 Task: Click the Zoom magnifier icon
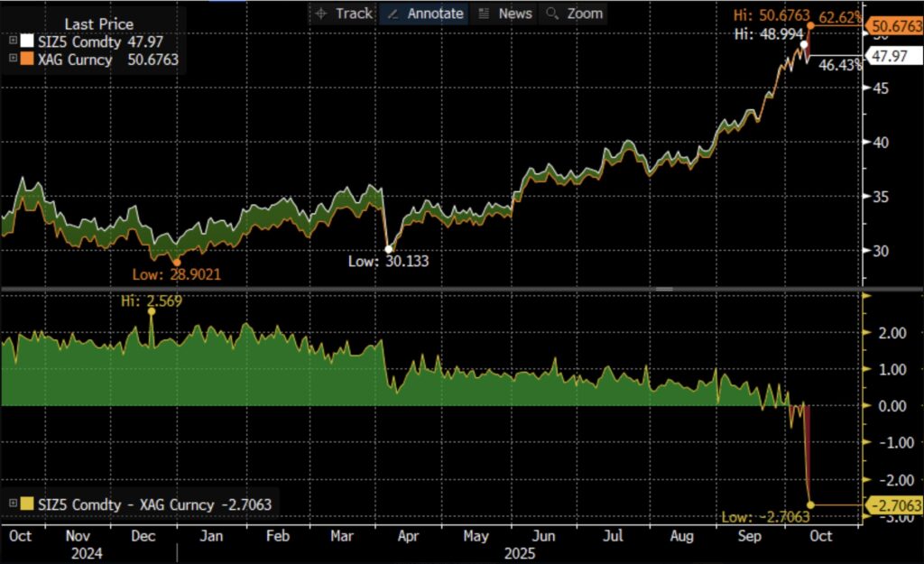point(552,14)
